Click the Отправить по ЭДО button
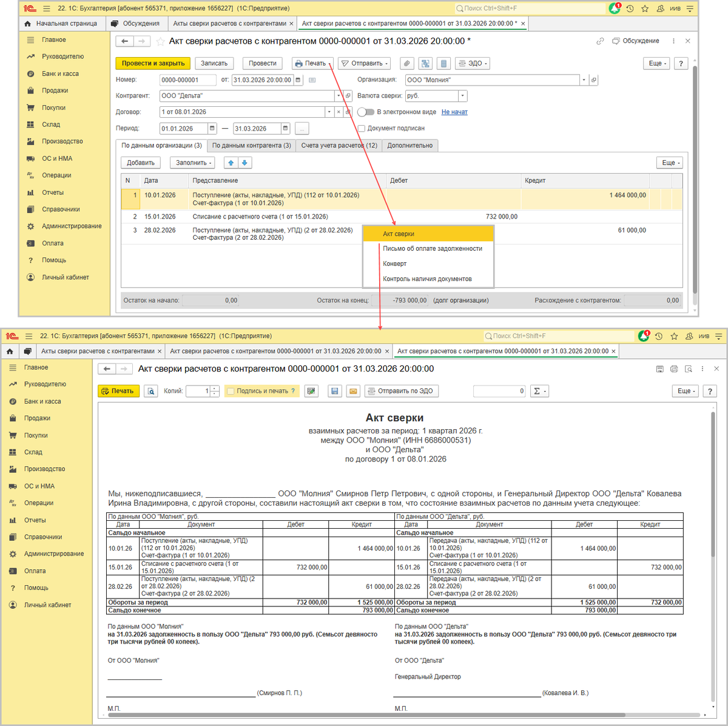Image resolution: width=728 pixels, height=726 pixels. (x=401, y=392)
